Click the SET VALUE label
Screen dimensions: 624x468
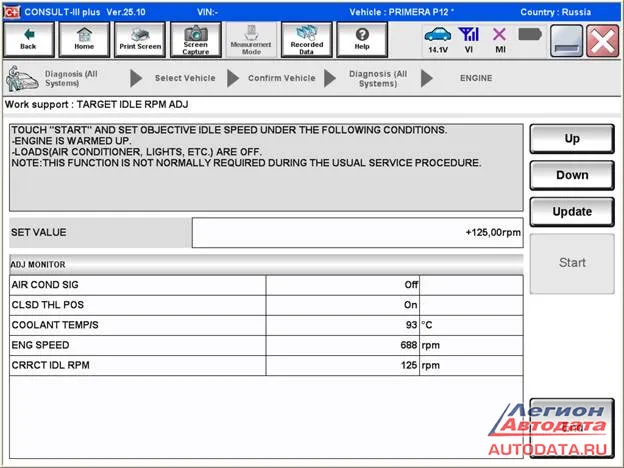[39, 232]
